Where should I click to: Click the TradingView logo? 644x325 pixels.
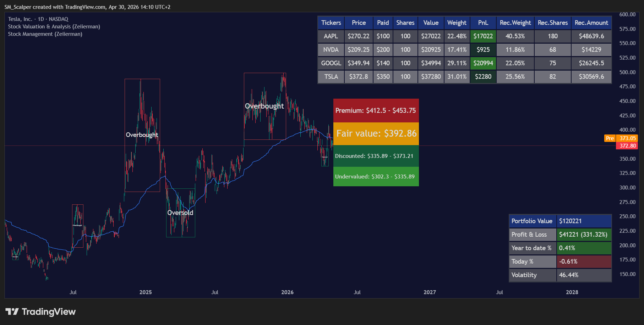40,312
